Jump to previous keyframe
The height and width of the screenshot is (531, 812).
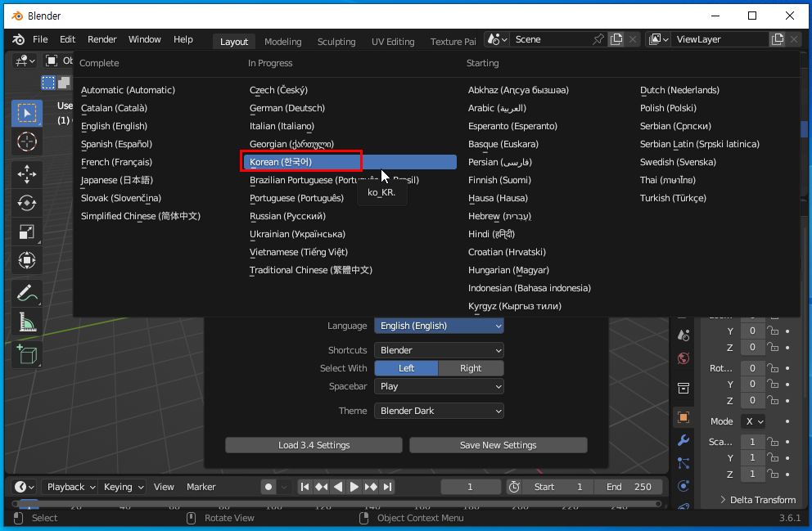click(x=322, y=487)
